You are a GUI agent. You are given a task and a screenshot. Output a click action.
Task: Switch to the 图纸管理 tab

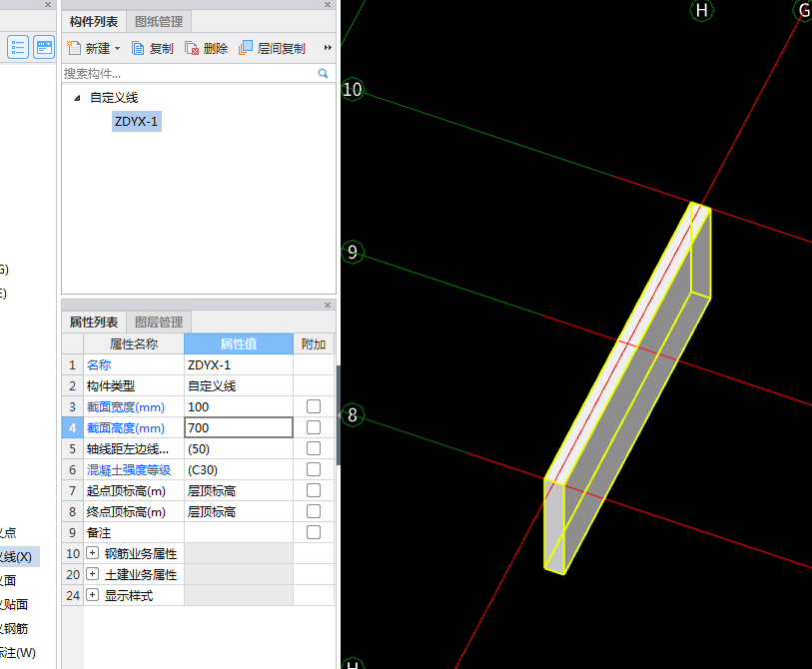pos(159,22)
